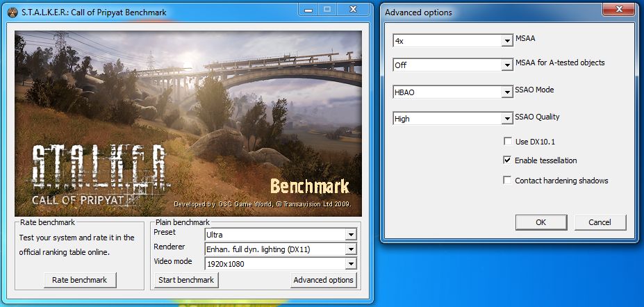The height and width of the screenshot is (307, 644).
Task: Click the '1920x1080' video mode value
Action: coord(226,264)
